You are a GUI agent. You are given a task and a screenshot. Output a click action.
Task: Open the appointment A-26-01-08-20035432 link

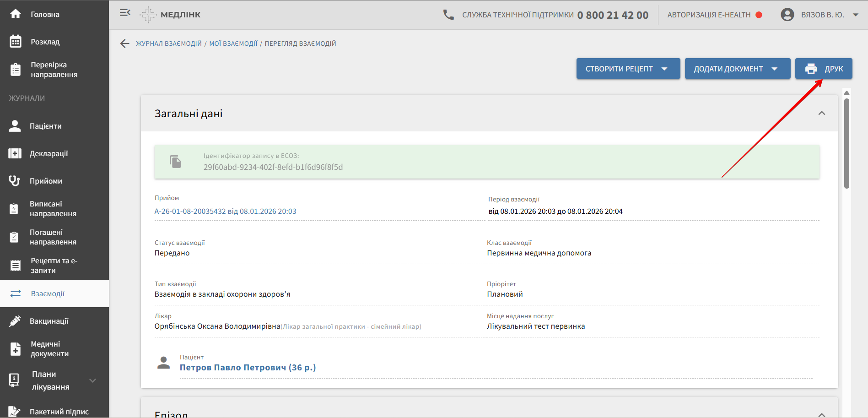(225, 211)
